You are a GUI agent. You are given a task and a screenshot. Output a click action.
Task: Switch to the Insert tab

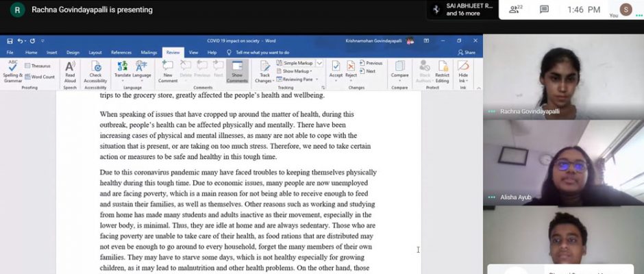[x=52, y=53]
